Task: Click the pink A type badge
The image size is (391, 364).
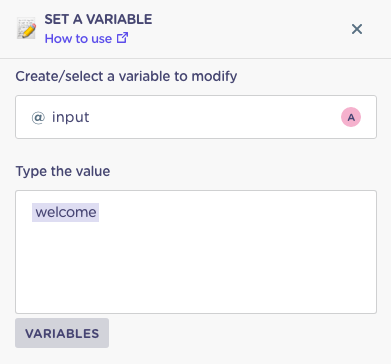Action: point(351,117)
